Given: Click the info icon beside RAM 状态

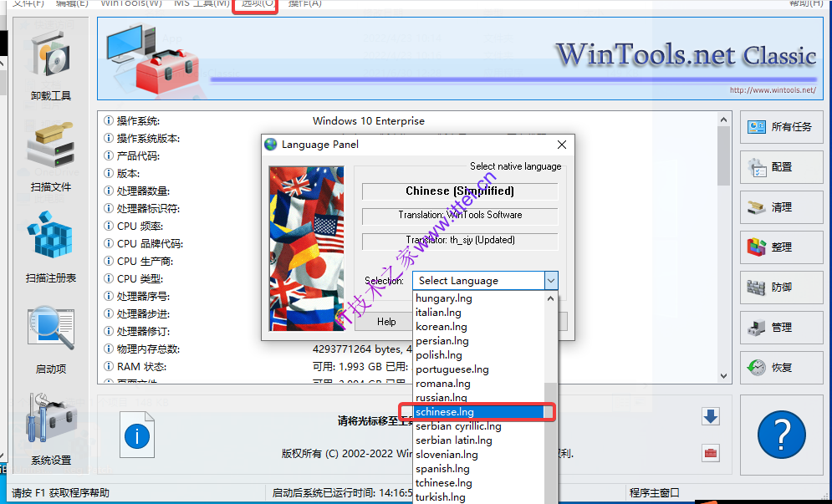Looking at the screenshot, I should (x=109, y=366).
